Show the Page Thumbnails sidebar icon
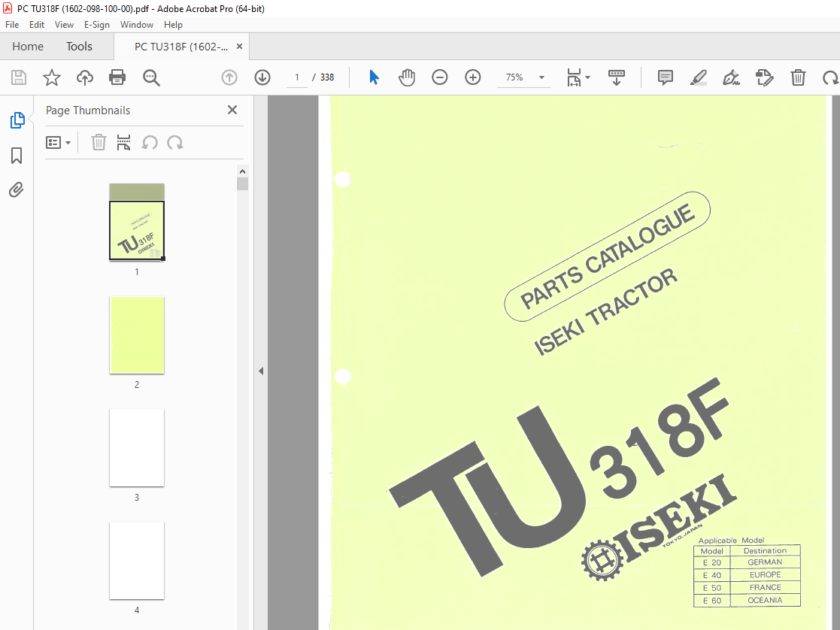 17,120
